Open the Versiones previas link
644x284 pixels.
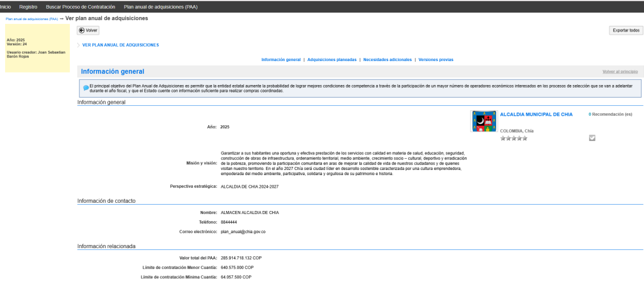[x=436, y=60]
